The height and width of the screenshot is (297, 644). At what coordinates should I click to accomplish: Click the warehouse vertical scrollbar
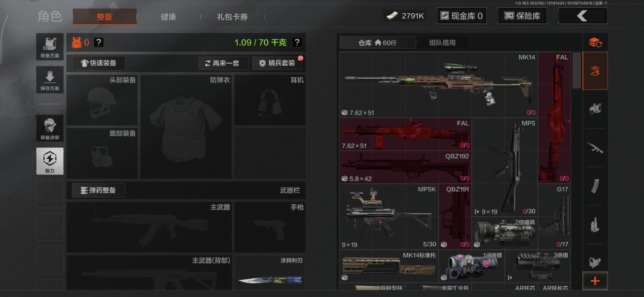point(576,70)
